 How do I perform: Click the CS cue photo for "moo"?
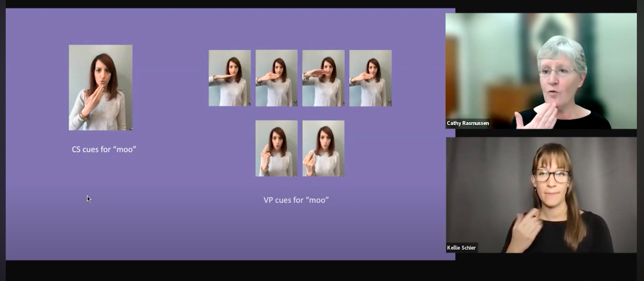click(x=101, y=88)
